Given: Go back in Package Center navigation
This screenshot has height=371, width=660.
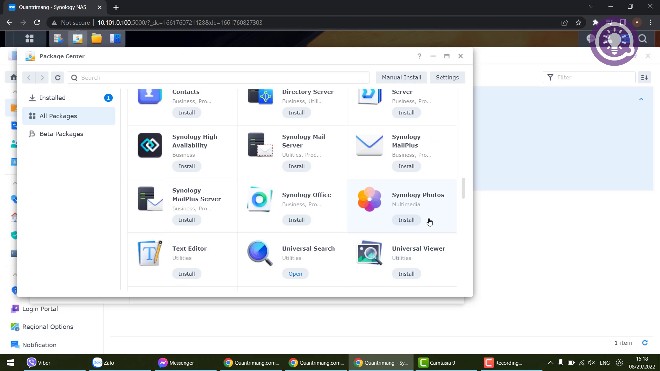Looking at the screenshot, I should (29, 77).
